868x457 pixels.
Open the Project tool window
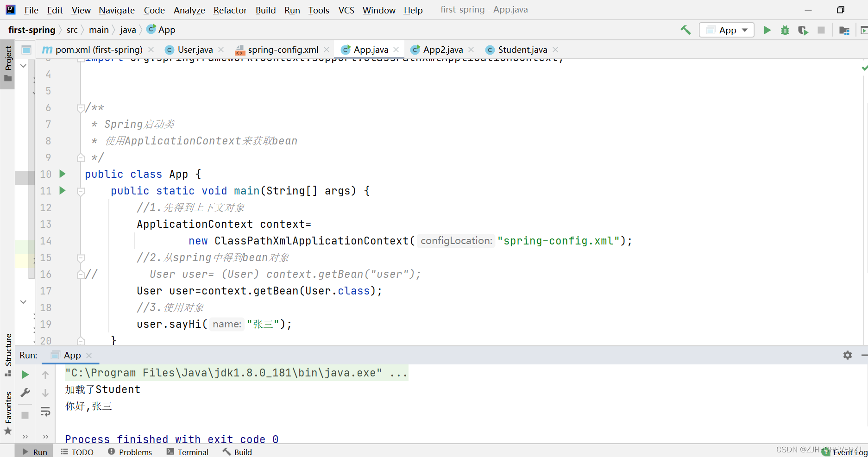click(8, 64)
